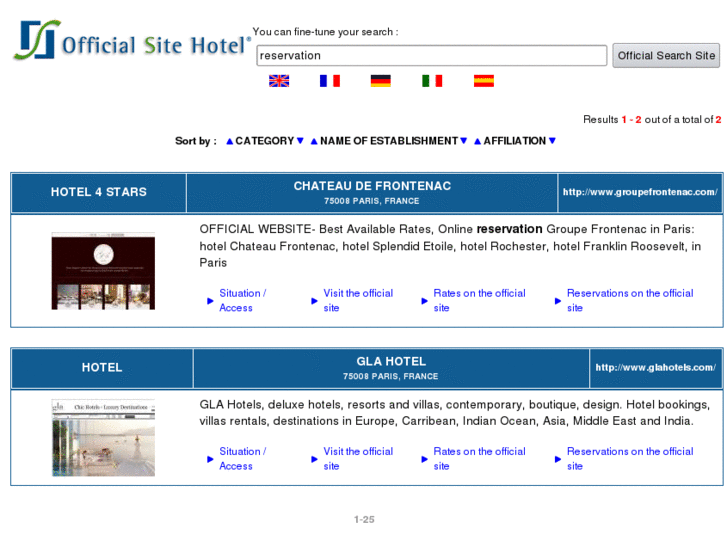
Task: Click the 1-25 pagination text
Action: pos(364,519)
